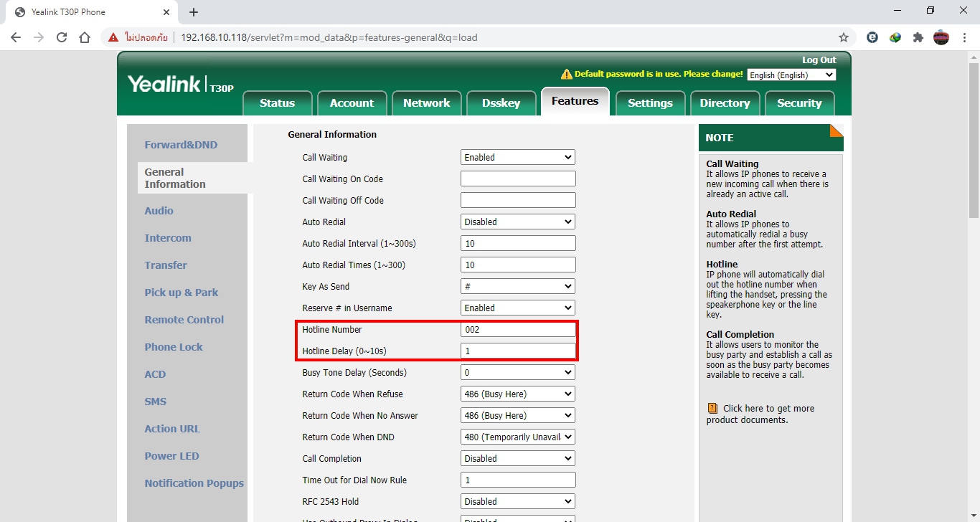
Task: Click the not-secure warning icon in address bar
Action: tap(113, 37)
